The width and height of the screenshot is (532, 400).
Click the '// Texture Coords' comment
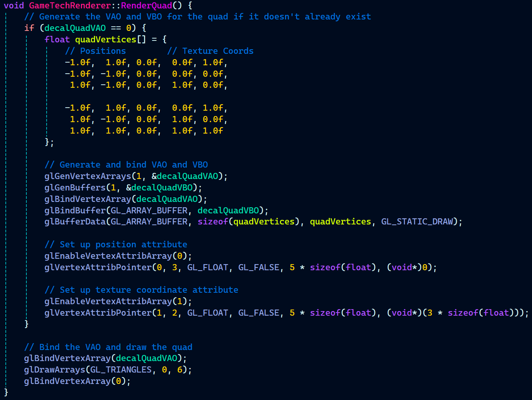click(210, 51)
